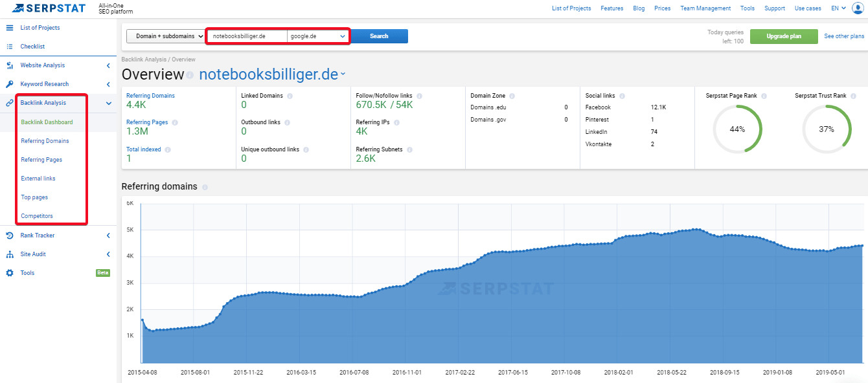868x383 pixels.
Task: Open Support link in top navigation
Action: 775,8
